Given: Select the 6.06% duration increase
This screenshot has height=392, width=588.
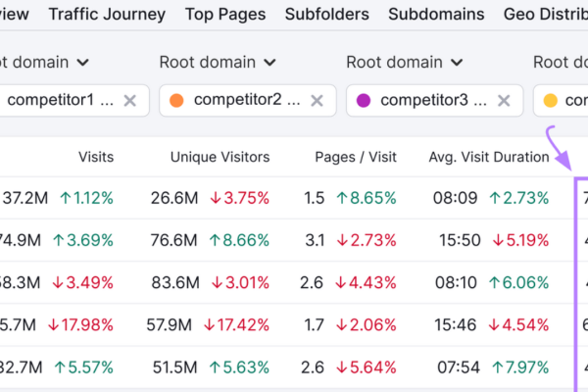Looking at the screenshot, I should pos(519,283).
